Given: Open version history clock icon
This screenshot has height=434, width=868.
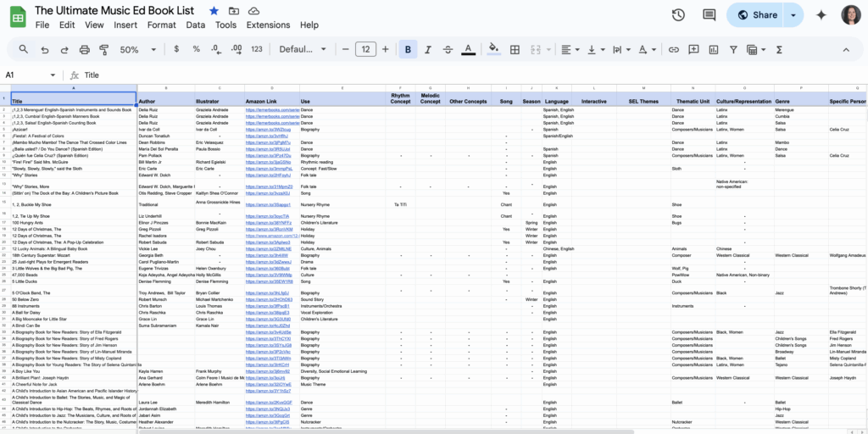Looking at the screenshot, I should point(678,15).
